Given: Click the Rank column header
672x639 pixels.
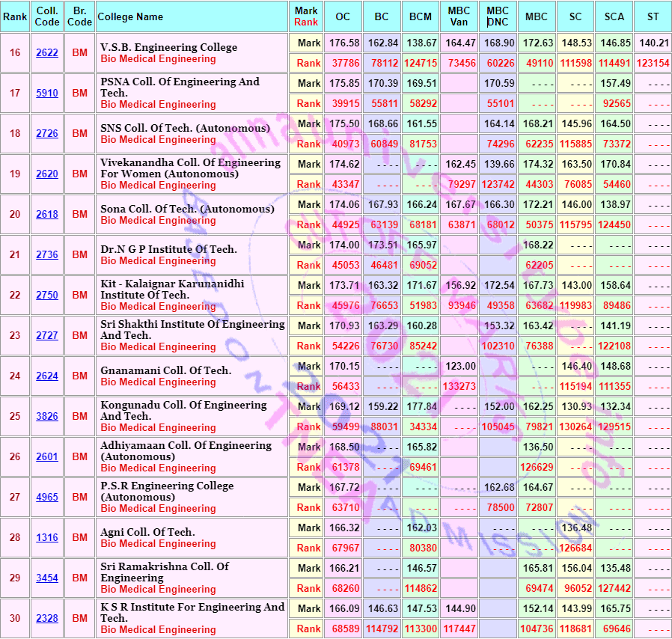Looking at the screenshot, I should (x=15, y=16).
